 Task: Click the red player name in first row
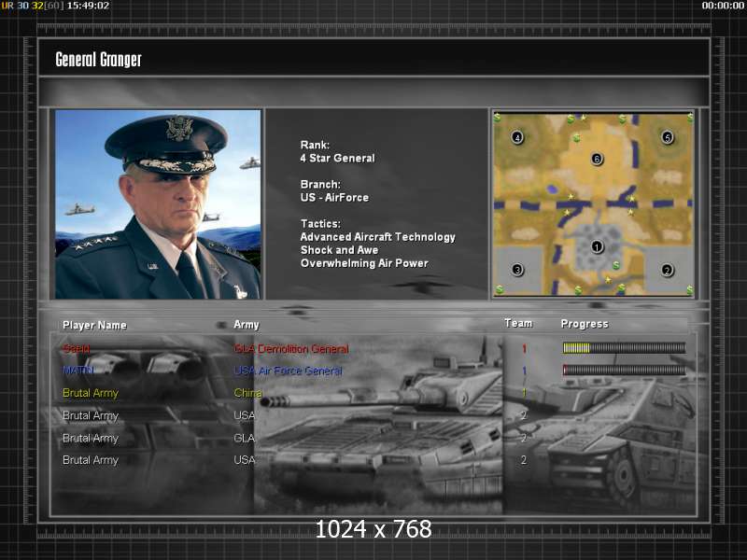[77, 348]
